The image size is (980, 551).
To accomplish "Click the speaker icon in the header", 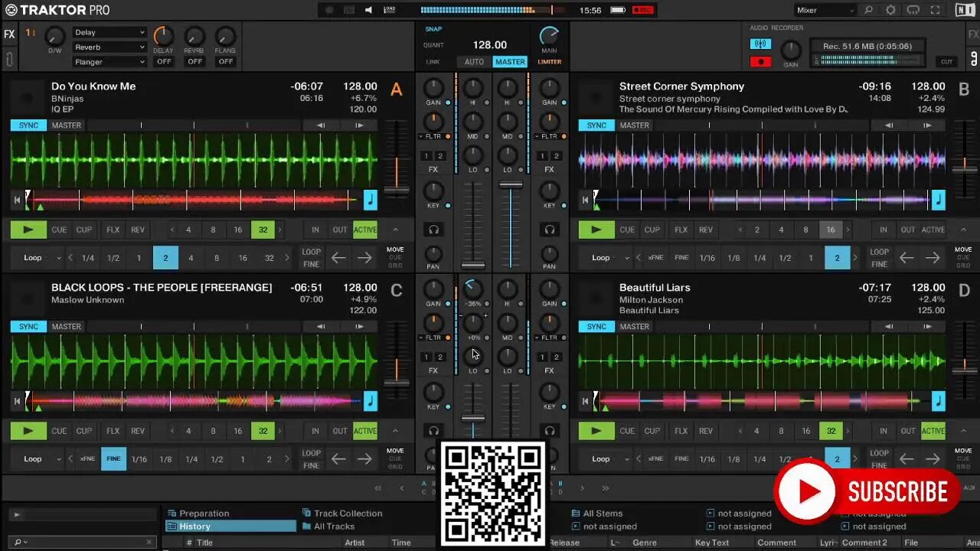I will pyautogui.click(x=368, y=10).
